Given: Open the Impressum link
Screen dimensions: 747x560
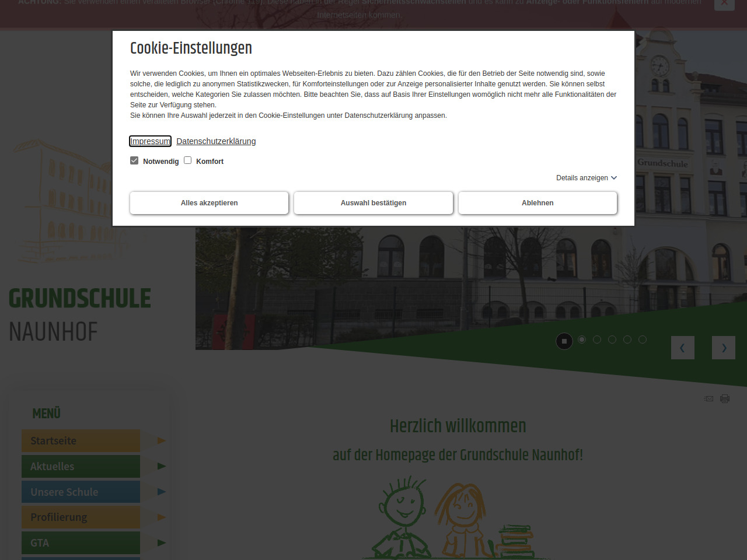Looking at the screenshot, I should (x=150, y=141).
